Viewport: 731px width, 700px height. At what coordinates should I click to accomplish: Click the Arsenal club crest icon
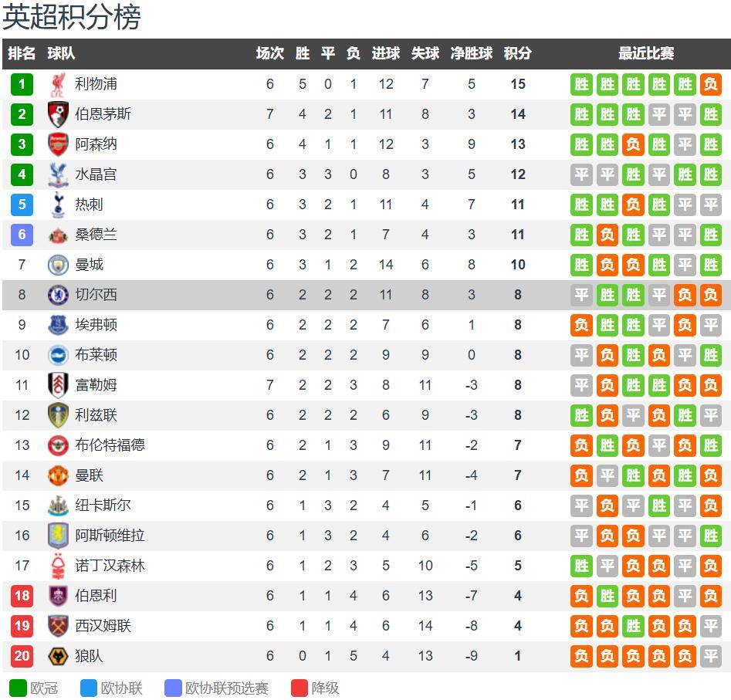pos(58,144)
